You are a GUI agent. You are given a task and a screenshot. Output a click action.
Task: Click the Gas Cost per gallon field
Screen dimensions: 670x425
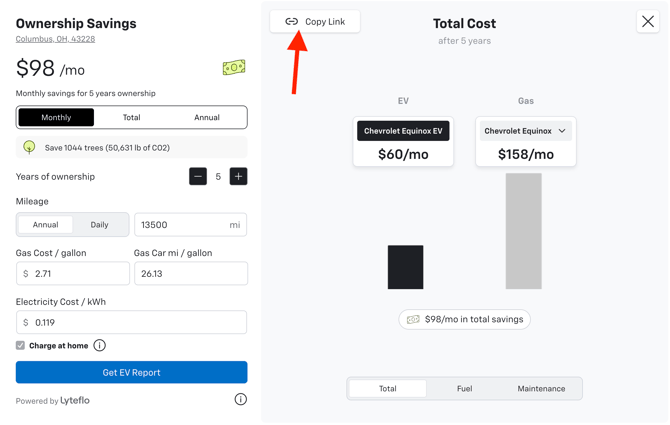point(78,273)
